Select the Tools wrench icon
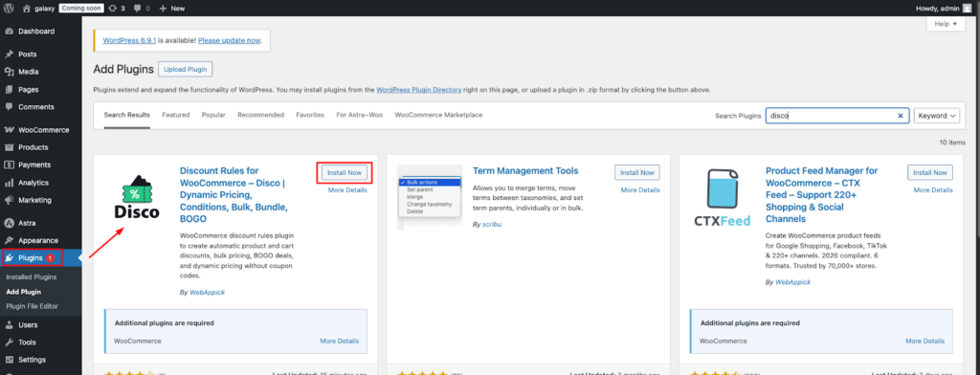The image size is (980, 375). tap(10, 342)
